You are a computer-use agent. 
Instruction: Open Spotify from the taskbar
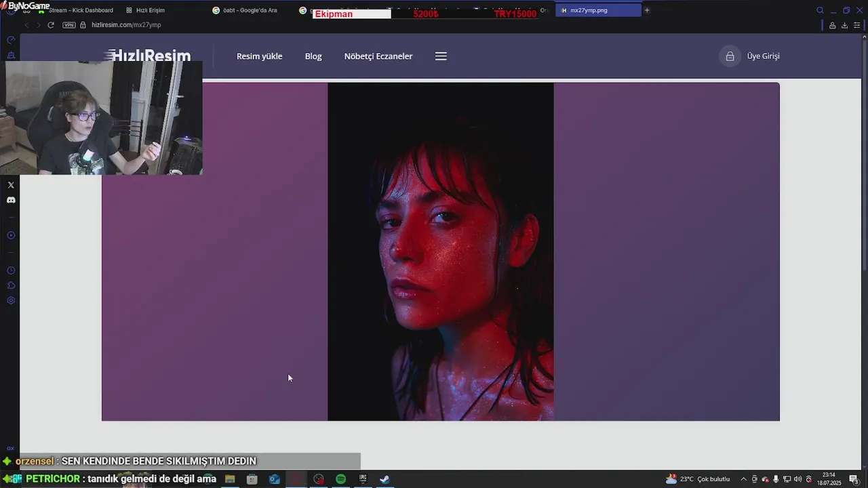[340, 479]
